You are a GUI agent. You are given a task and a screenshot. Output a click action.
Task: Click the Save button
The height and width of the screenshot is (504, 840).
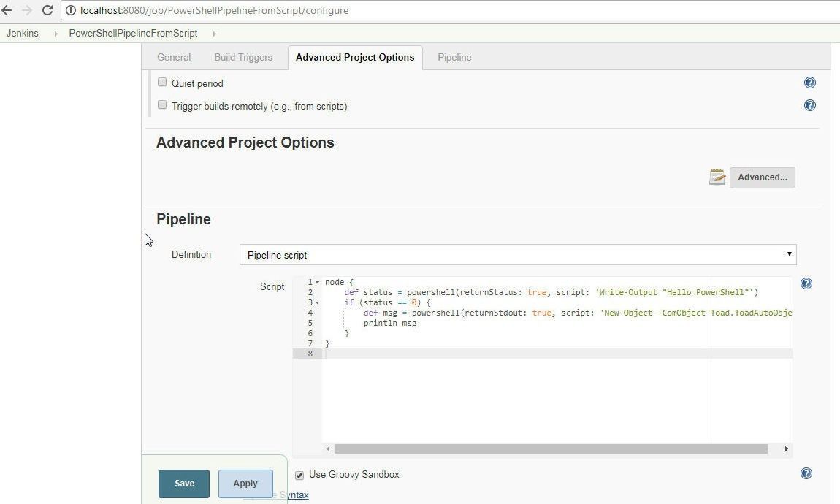coord(184,483)
